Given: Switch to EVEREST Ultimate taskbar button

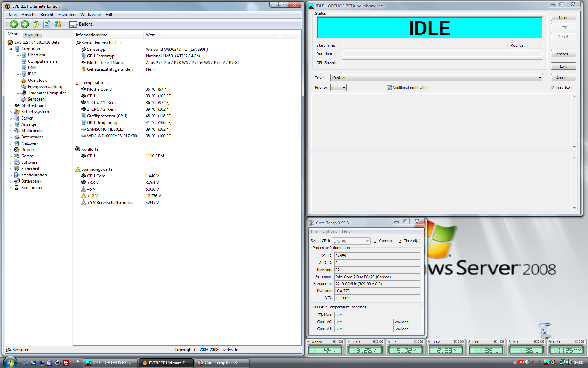Looking at the screenshot, I should coord(166,363).
